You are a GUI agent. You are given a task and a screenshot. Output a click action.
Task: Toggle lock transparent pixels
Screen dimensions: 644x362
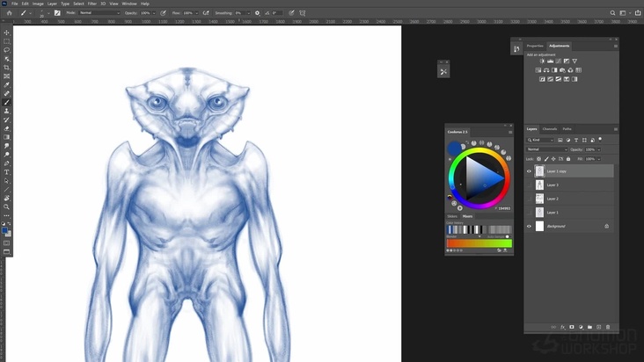(538, 159)
